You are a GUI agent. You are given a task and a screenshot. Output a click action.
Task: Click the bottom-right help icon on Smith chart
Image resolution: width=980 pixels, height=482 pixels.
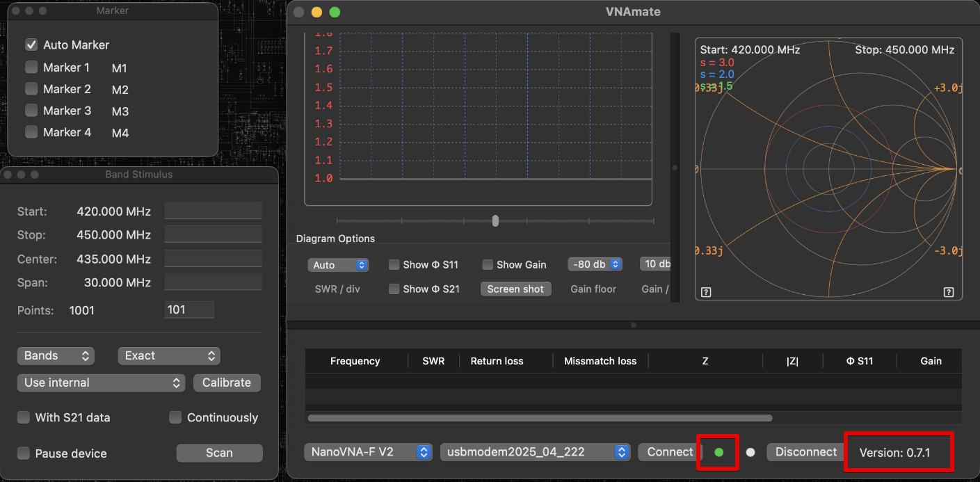pos(948,292)
